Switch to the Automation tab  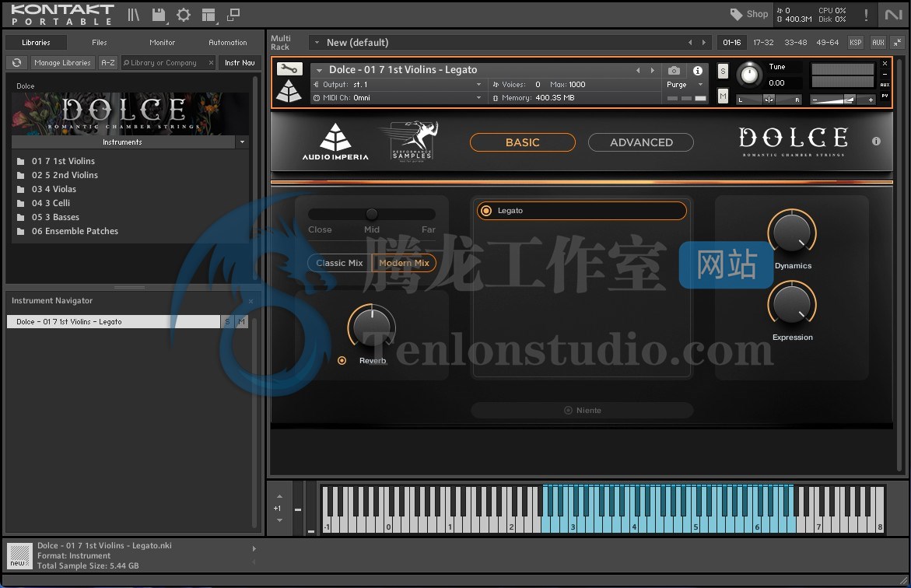click(x=228, y=43)
